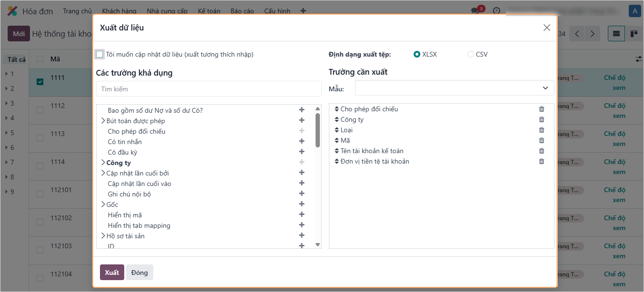Viewport: 644px width, 292px height.
Task: Add 'Hiển thị tab mapping' field with plus
Action: click(x=301, y=225)
